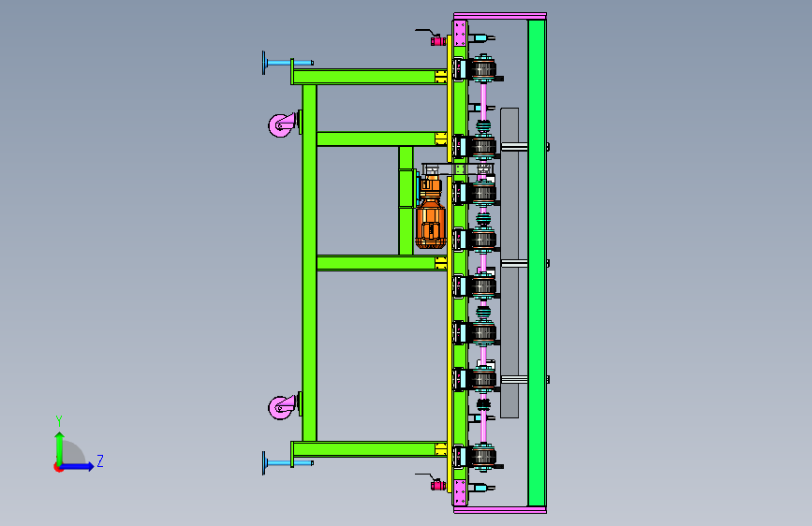Viewport: 812px width, 526px height.
Task: Select the red sensor at the bottom
Action: pyautogui.click(x=437, y=485)
